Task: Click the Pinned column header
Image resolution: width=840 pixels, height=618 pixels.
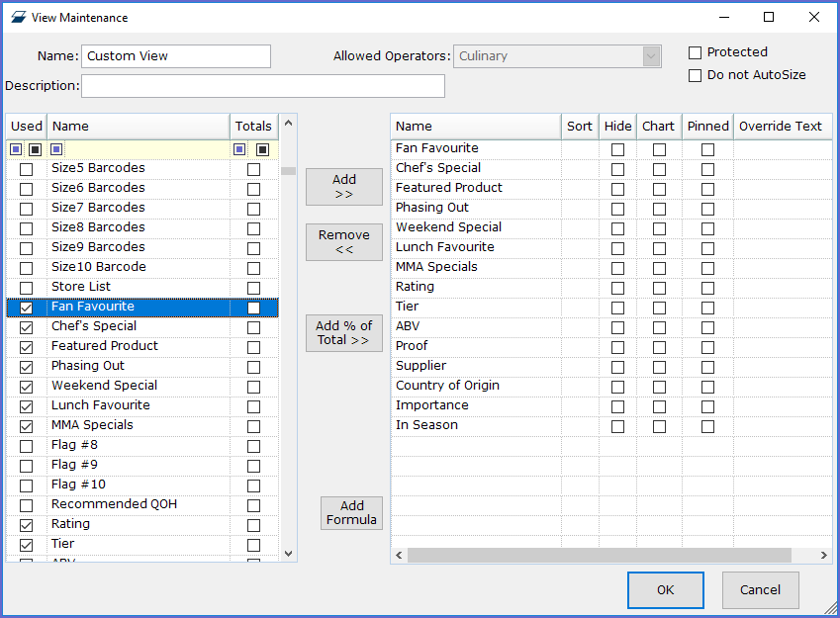Action: coord(707,126)
